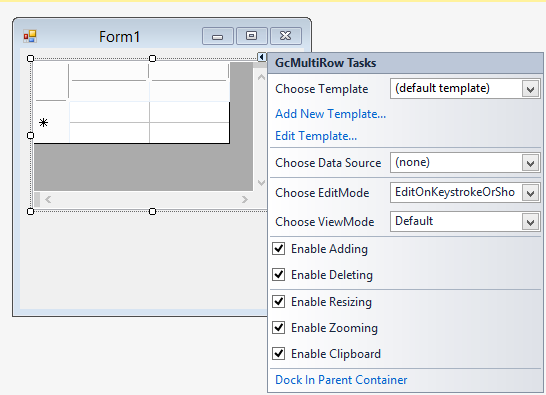Viewport: 546px width, 395px height.
Task: Uncheck Enable Adding checkbox
Action: [279, 249]
